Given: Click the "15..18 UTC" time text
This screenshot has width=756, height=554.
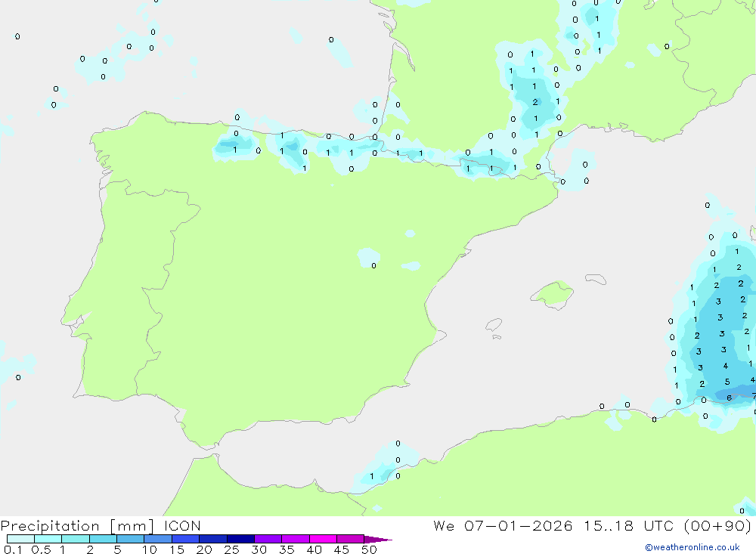Looking at the screenshot, I should click(628, 525).
